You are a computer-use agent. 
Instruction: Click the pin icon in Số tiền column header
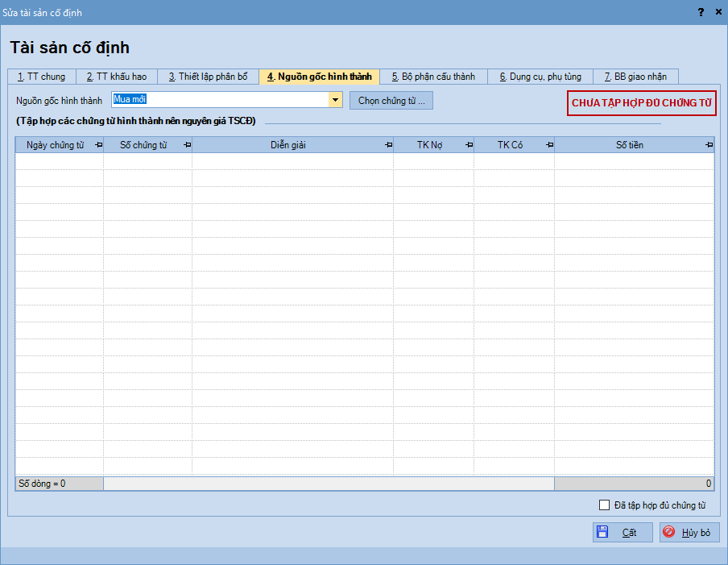pos(709,145)
